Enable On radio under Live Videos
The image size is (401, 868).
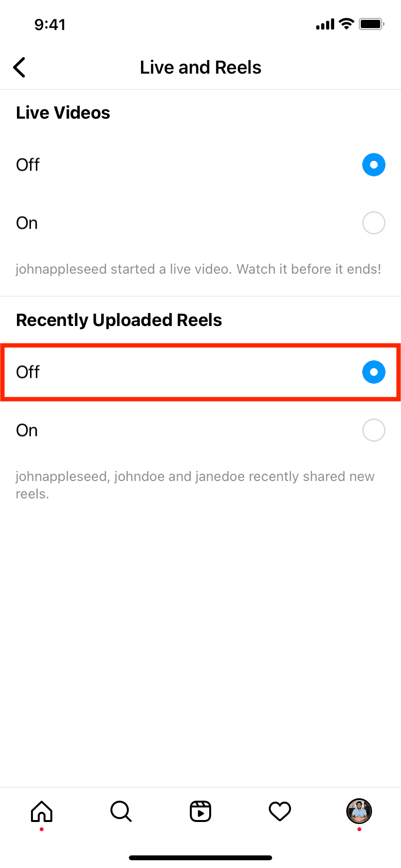373,223
